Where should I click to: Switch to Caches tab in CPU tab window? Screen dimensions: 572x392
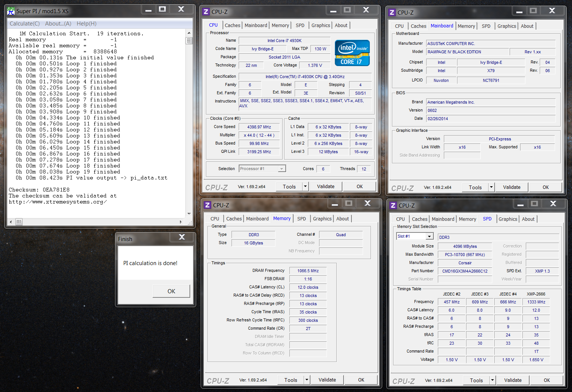[x=233, y=25]
